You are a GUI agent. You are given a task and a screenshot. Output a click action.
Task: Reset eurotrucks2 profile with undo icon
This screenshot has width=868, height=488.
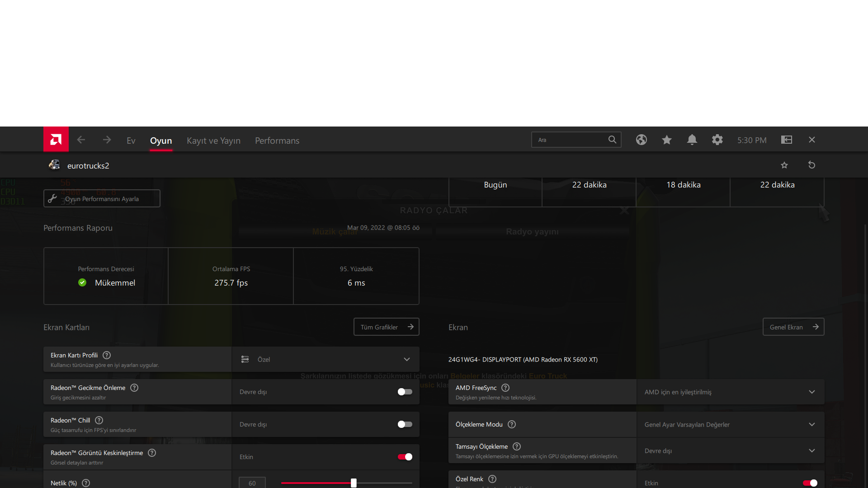click(811, 165)
